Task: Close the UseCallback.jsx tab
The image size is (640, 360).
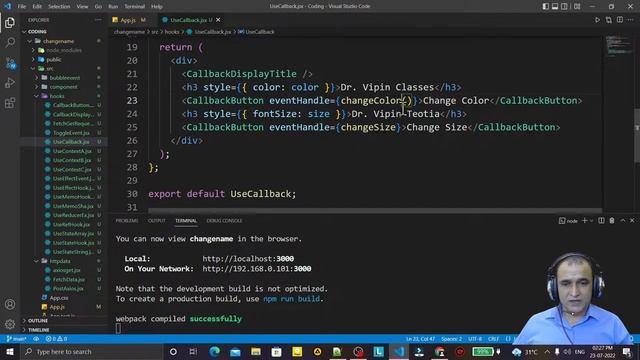Action: coord(218,20)
